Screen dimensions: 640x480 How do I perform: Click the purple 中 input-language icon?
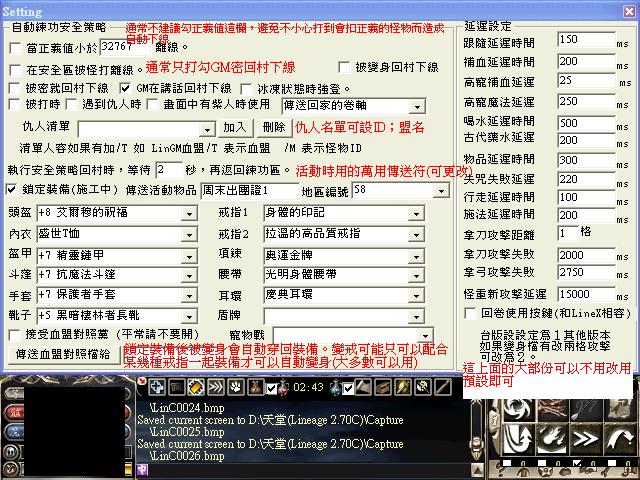[x=142, y=470]
